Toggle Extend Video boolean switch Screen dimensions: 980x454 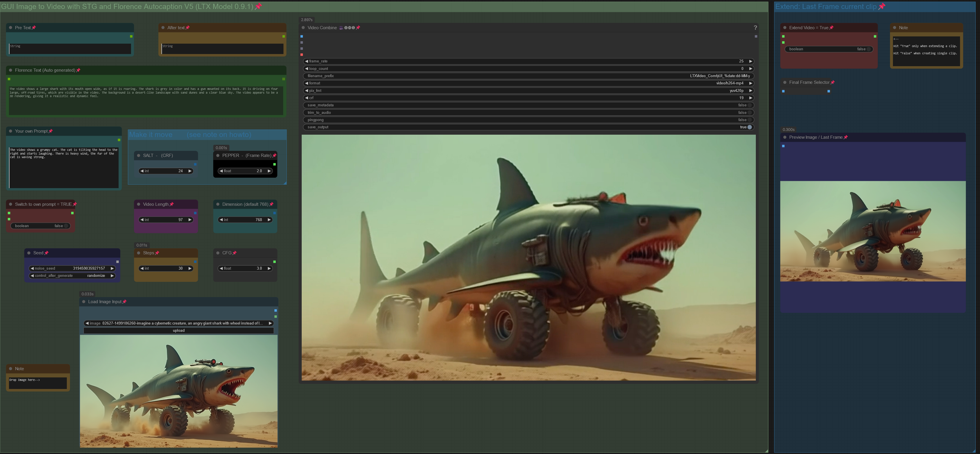click(x=869, y=49)
